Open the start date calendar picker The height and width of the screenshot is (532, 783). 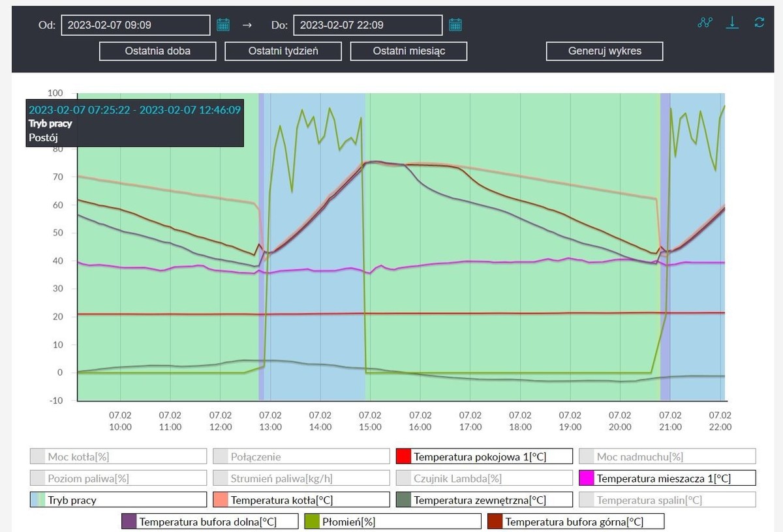[x=223, y=25]
